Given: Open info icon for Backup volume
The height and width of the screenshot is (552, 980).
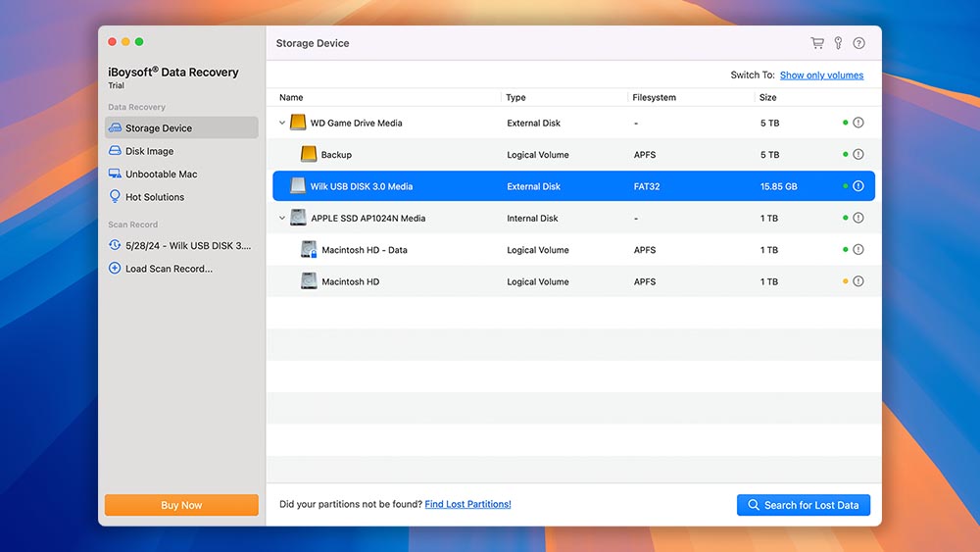Looking at the screenshot, I should 858,154.
